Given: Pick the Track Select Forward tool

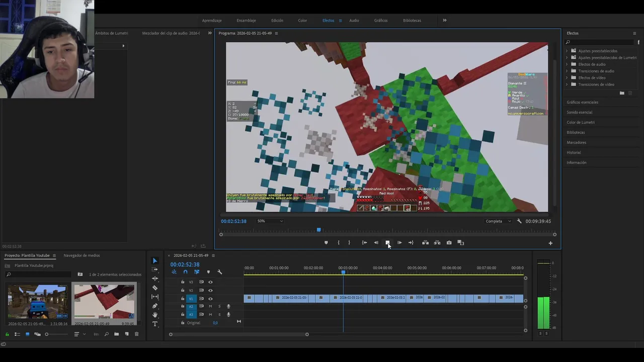Looking at the screenshot, I should (155, 269).
